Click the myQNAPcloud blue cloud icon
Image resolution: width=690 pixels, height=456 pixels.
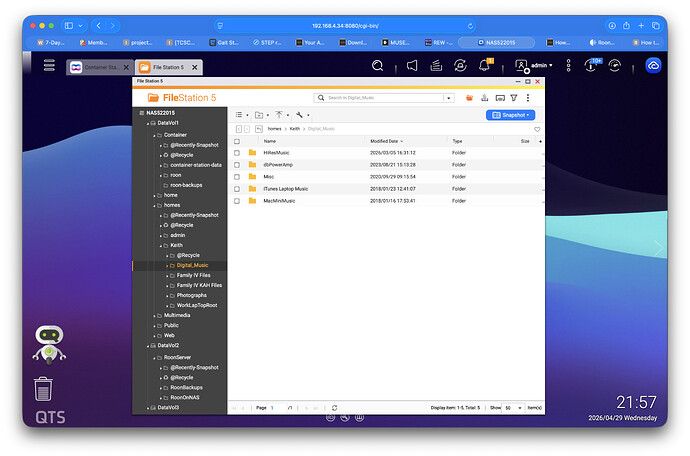[653, 66]
